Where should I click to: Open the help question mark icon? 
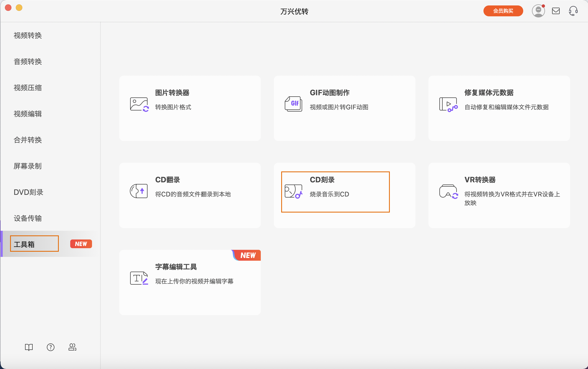pyautogui.click(x=51, y=347)
